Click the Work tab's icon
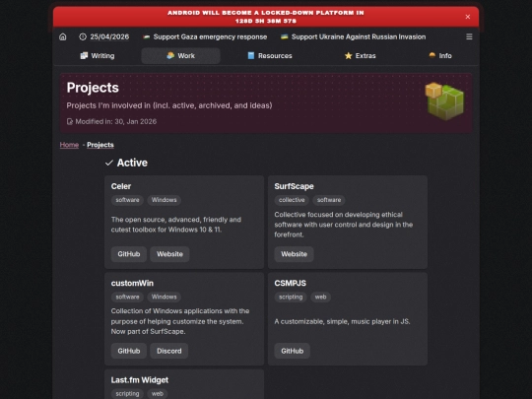Screen dimensions: 532x399 170,55
